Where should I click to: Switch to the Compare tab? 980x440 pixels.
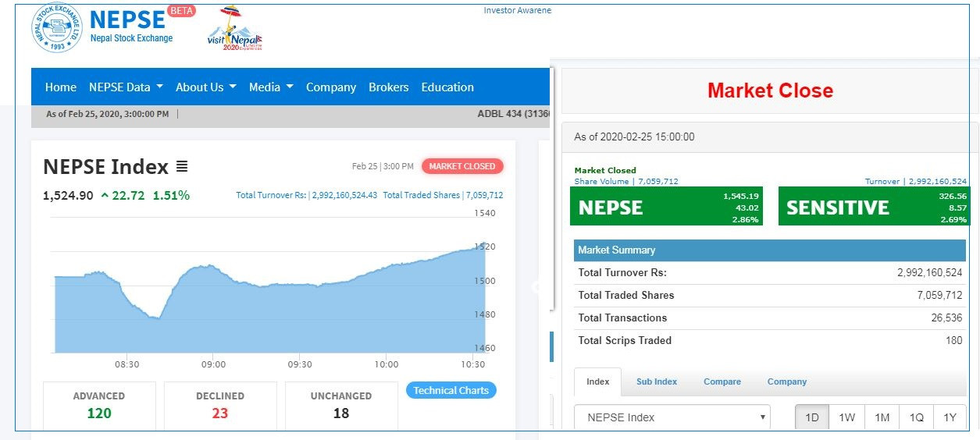[x=722, y=381]
